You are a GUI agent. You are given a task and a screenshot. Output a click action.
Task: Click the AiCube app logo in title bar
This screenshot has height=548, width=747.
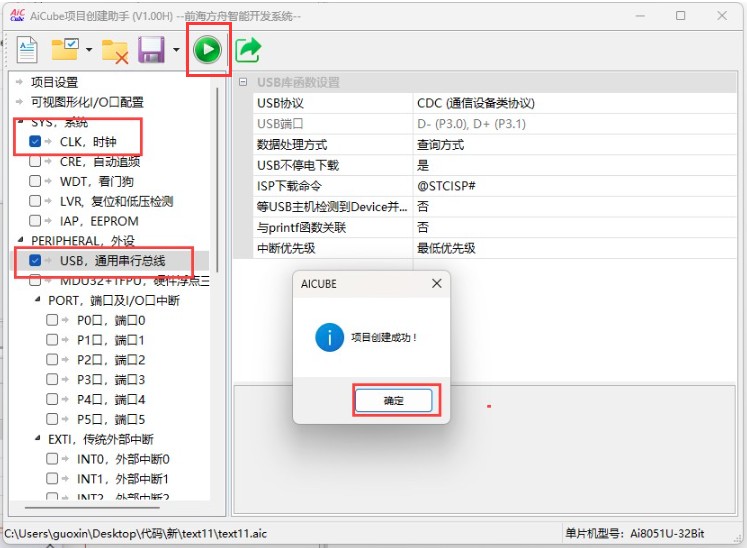pos(18,15)
